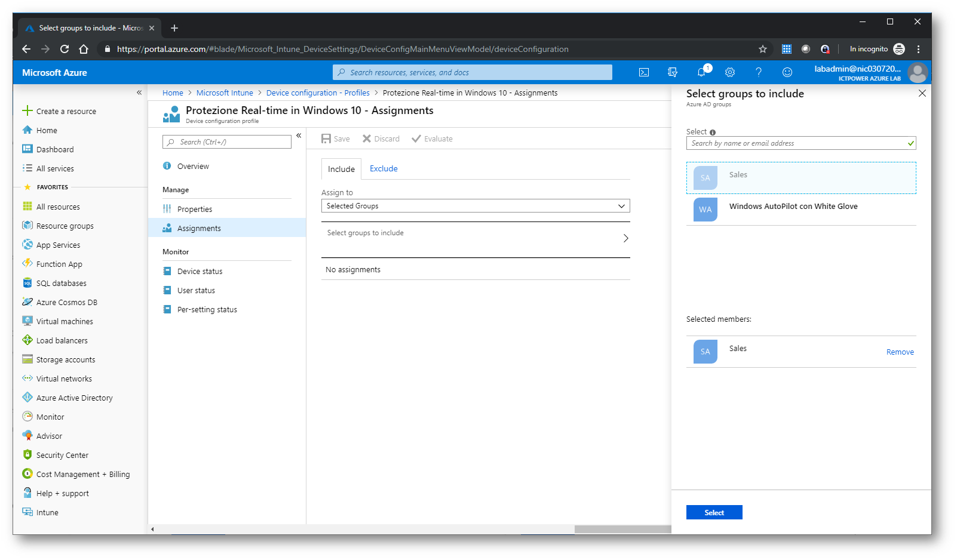Viewport: 957px width, 560px height.
Task: Click the Home breadcrumb link
Action: pyautogui.click(x=173, y=93)
